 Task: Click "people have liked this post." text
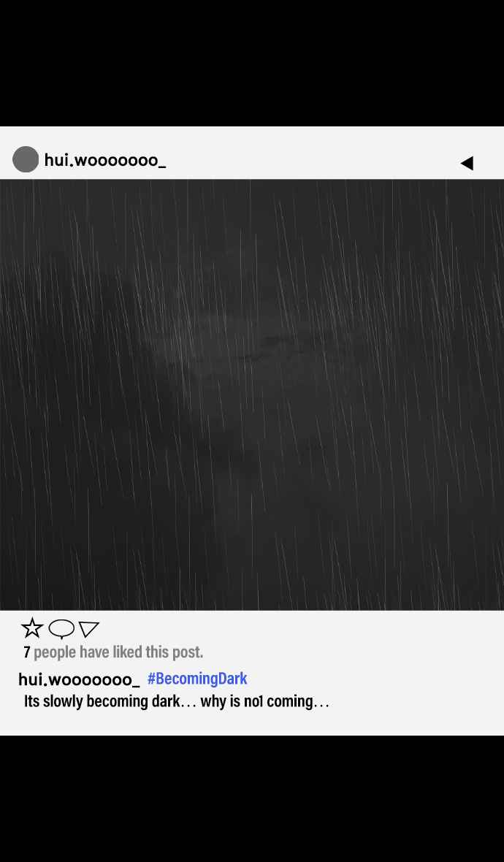(118, 652)
